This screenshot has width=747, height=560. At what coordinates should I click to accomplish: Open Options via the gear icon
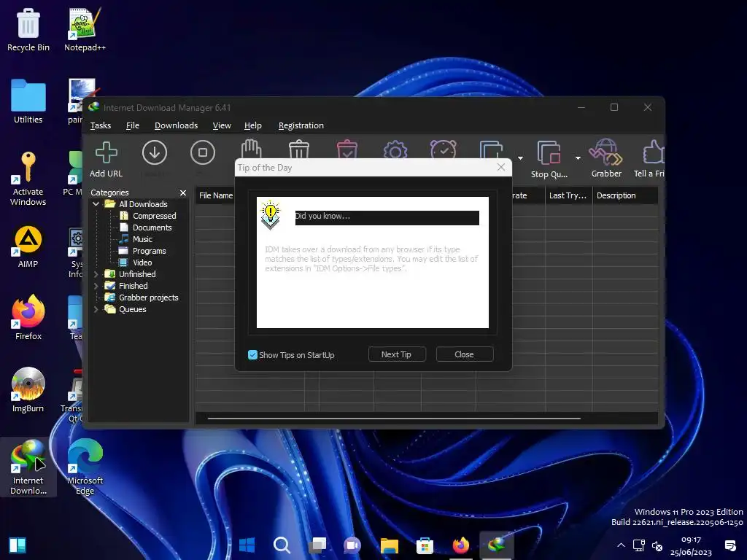coord(395,149)
